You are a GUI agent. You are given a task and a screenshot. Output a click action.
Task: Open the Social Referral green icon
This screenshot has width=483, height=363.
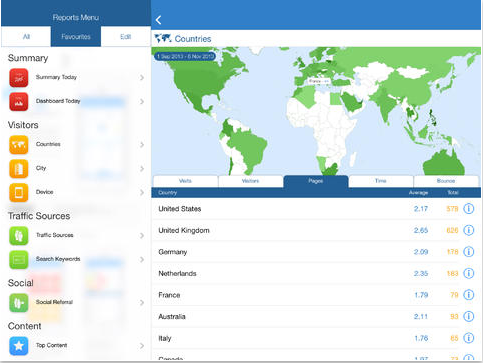coord(19,302)
